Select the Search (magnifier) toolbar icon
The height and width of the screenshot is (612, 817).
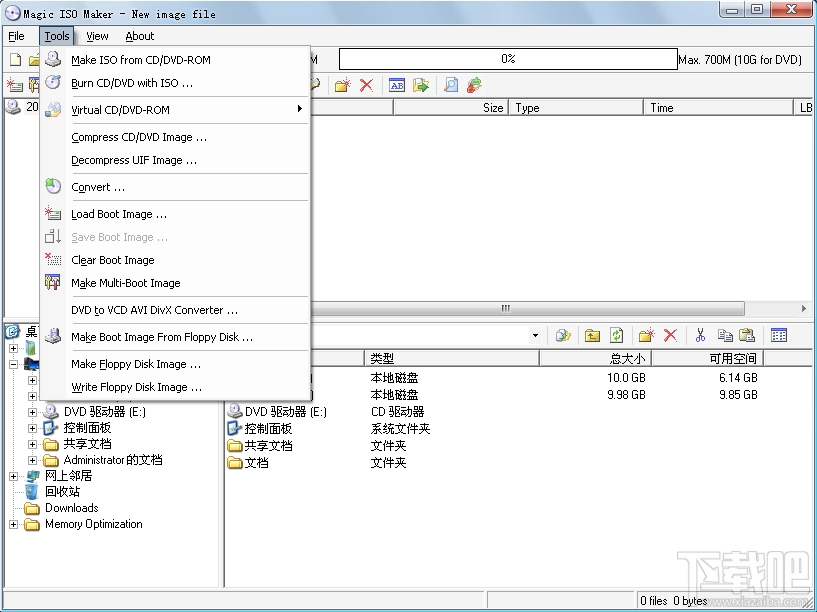(452, 84)
